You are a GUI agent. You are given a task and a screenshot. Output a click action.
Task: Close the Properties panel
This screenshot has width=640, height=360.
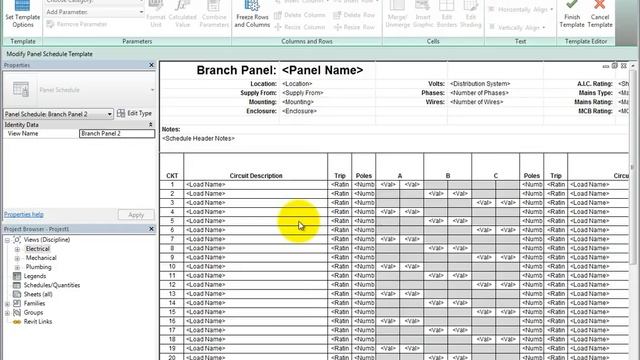pos(151,65)
